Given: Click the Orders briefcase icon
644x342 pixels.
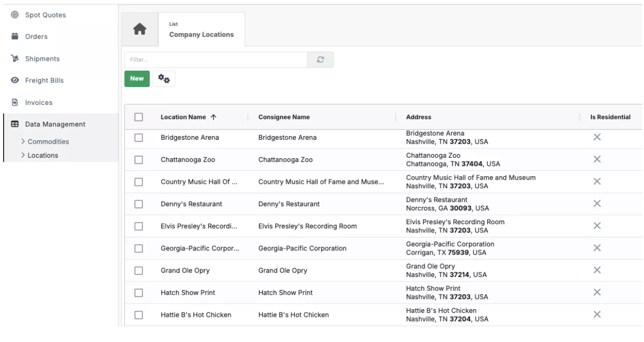Looking at the screenshot, I should click(x=15, y=37).
